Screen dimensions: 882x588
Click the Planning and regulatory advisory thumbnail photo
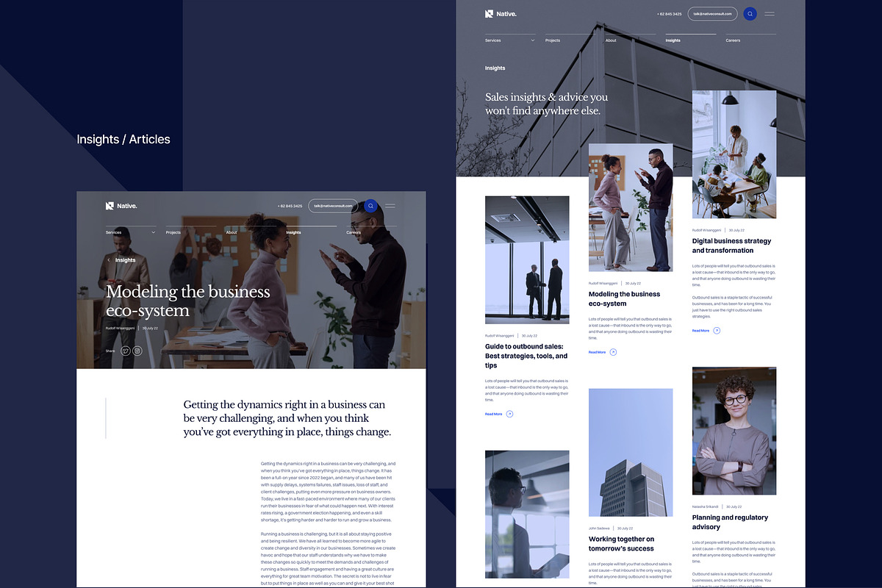pyautogui.click(x=734, y=430)
